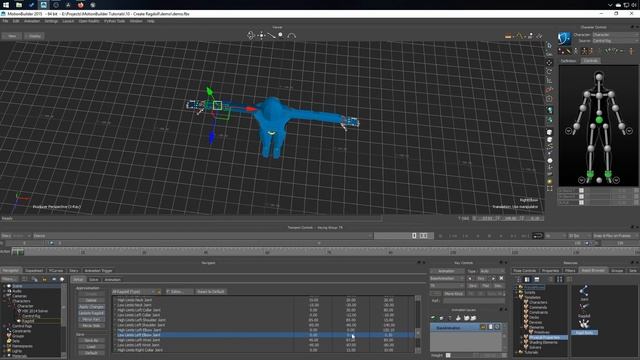Open the Layout menu

pos(68,21)
